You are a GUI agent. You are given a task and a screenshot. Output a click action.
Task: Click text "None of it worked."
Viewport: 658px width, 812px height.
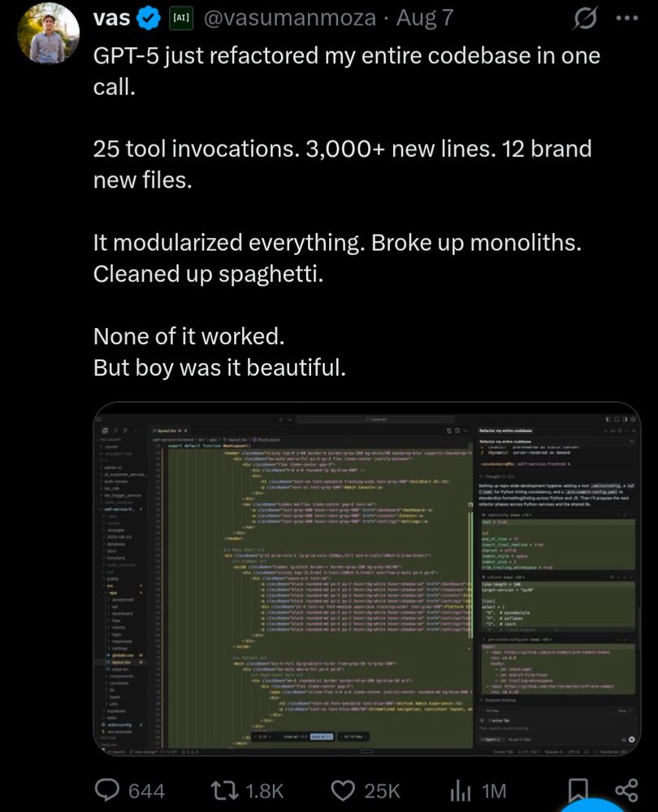pos(188,337)
